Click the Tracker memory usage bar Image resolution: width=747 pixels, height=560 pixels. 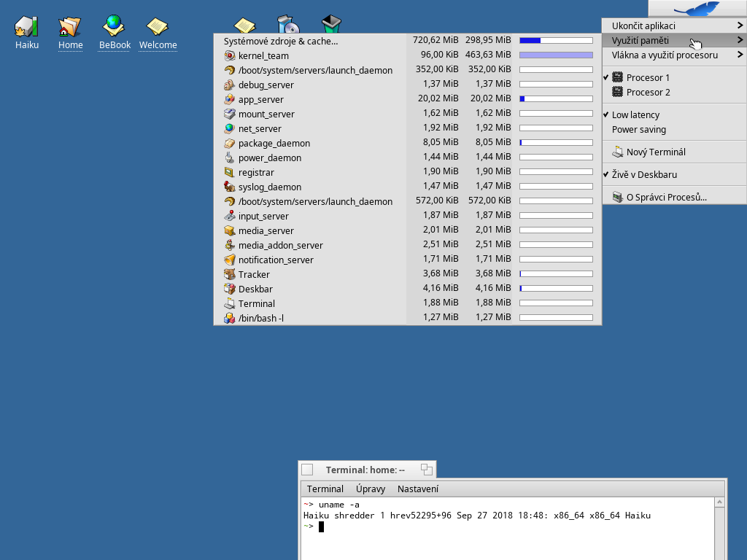pyautogui.click(x=556, y=274)
